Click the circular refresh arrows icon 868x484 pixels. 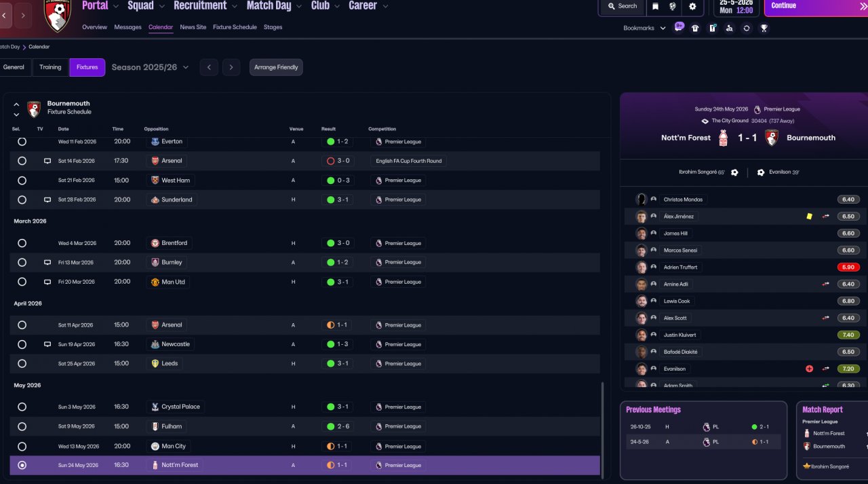coord(747,28)
